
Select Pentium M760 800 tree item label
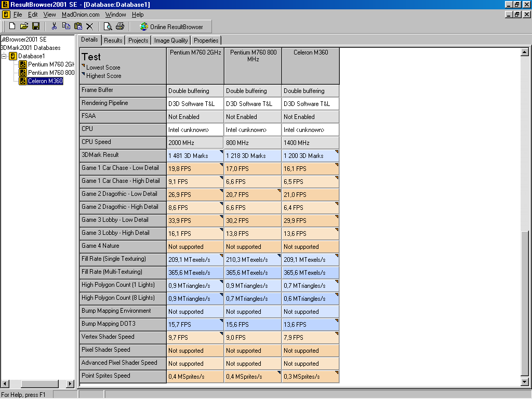(x=51, y=73)
